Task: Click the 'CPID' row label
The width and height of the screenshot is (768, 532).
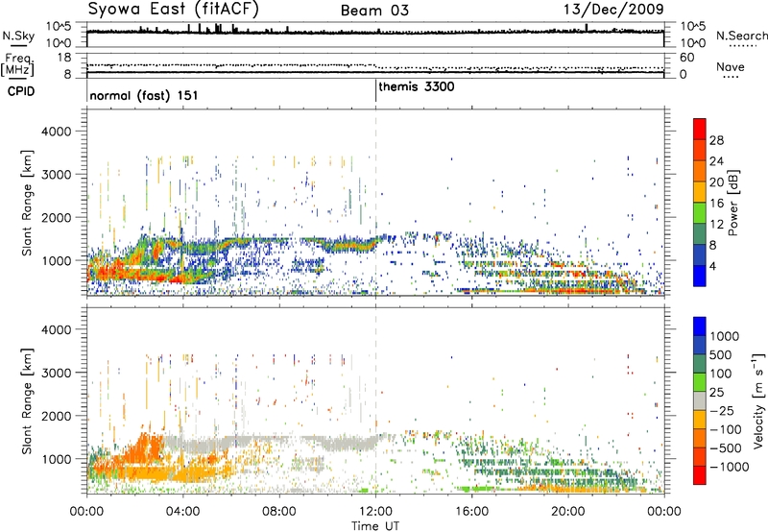Action: click(x=21, y=91)
